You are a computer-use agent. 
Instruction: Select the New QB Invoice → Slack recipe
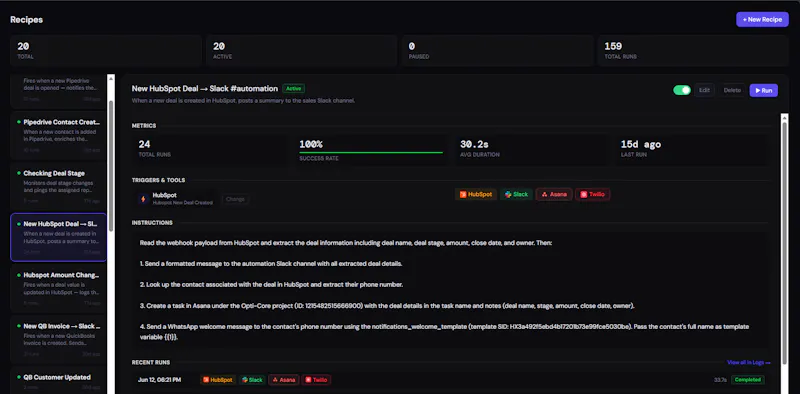point(58,339)
